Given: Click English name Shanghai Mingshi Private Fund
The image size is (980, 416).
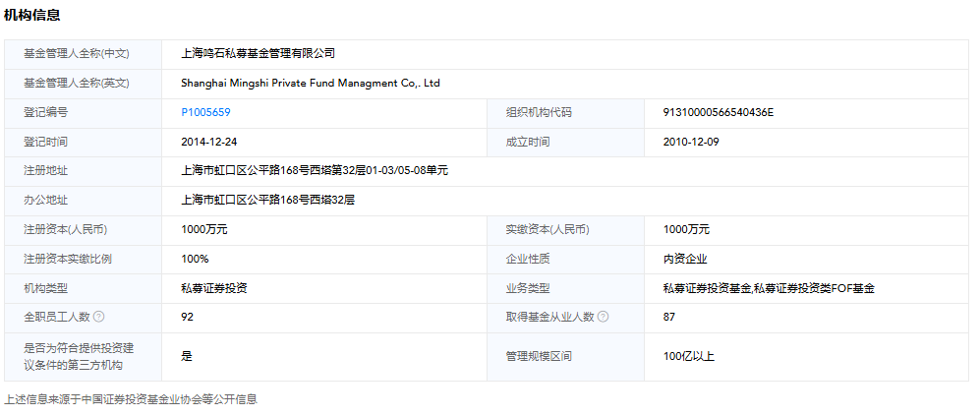Looking at the screenshot, I should (x=311, y=83).
